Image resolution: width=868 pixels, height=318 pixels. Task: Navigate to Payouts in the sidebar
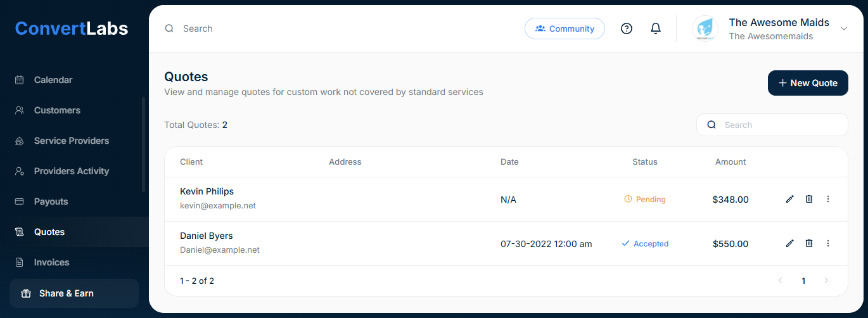[x=51, y=201]
